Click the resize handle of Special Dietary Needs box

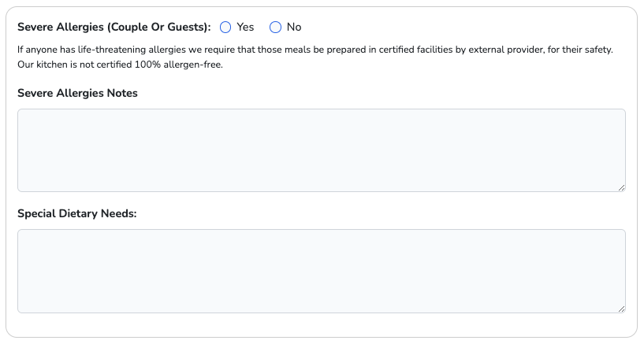(621, 309)
